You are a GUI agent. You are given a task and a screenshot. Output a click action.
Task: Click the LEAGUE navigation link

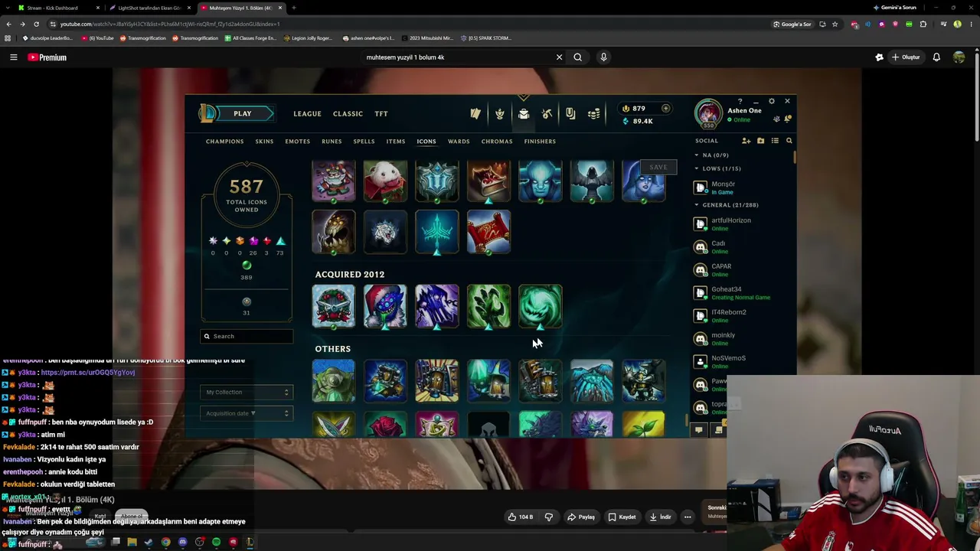point(308,114)
